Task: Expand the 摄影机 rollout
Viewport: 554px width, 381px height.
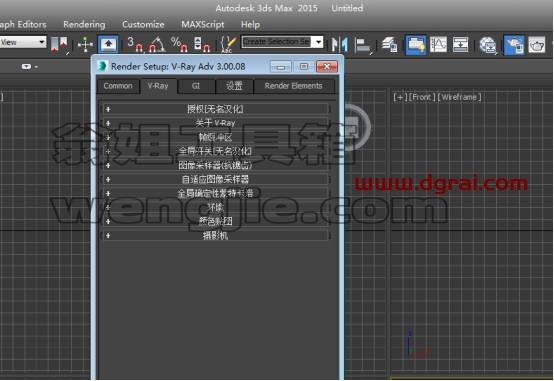Action: click(x=216, y=235)
